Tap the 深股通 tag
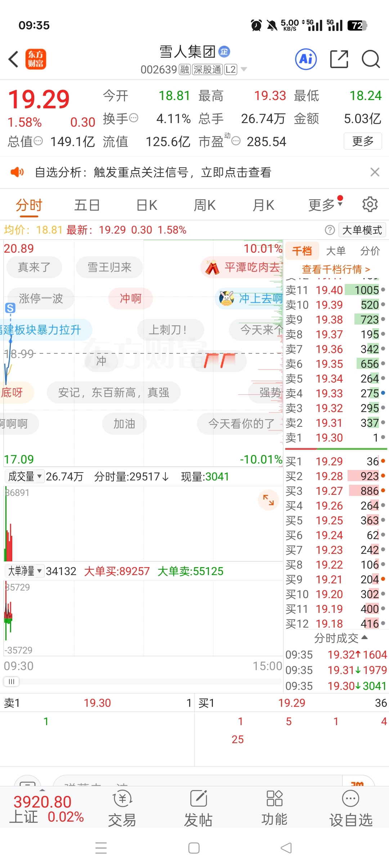 click(207, 69)
